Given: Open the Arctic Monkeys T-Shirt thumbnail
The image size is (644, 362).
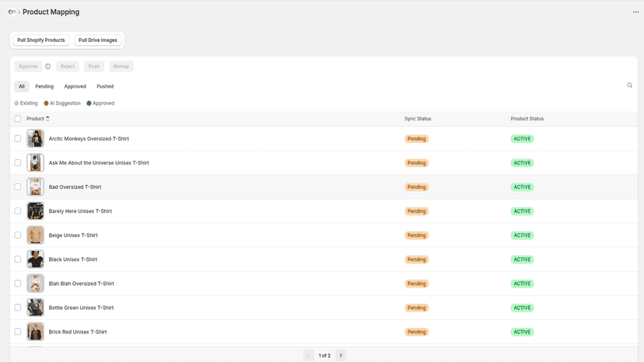Looking at the screenshot, I should click(x=35, y=139).
